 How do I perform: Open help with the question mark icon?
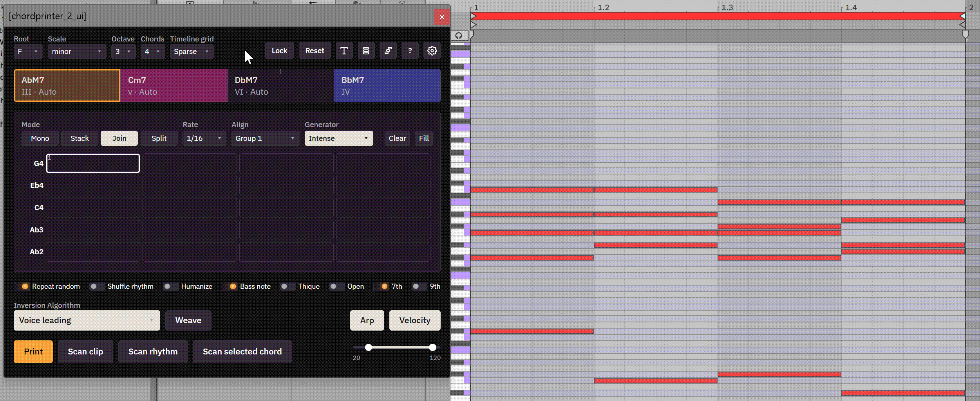pos(410,51)
